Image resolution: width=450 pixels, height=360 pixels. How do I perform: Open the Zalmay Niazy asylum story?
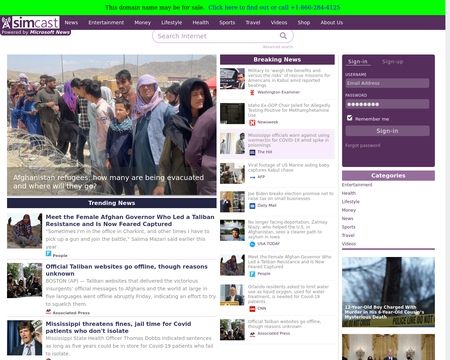coord(288,229)
